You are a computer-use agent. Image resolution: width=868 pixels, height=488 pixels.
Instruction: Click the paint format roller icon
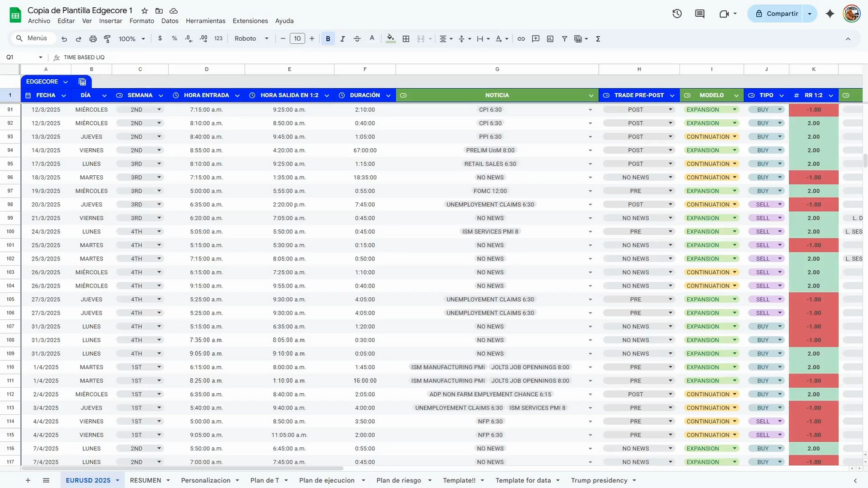107,39
